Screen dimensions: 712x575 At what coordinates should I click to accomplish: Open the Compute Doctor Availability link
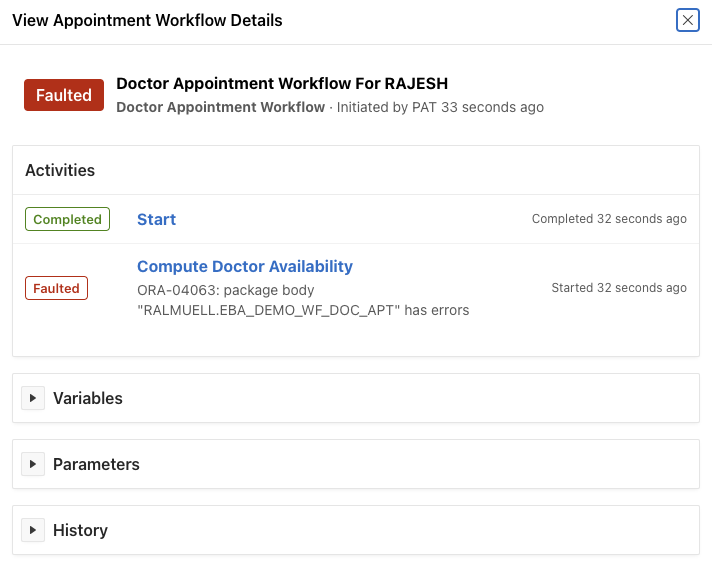click(x=244, y=267)
